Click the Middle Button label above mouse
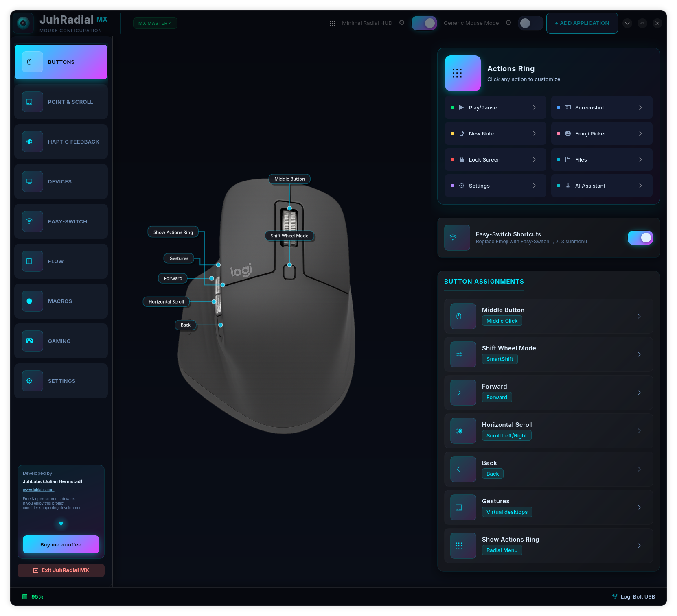Image resolution: width=677 pixels, height=616 pixels. click(x=289, y=179)
